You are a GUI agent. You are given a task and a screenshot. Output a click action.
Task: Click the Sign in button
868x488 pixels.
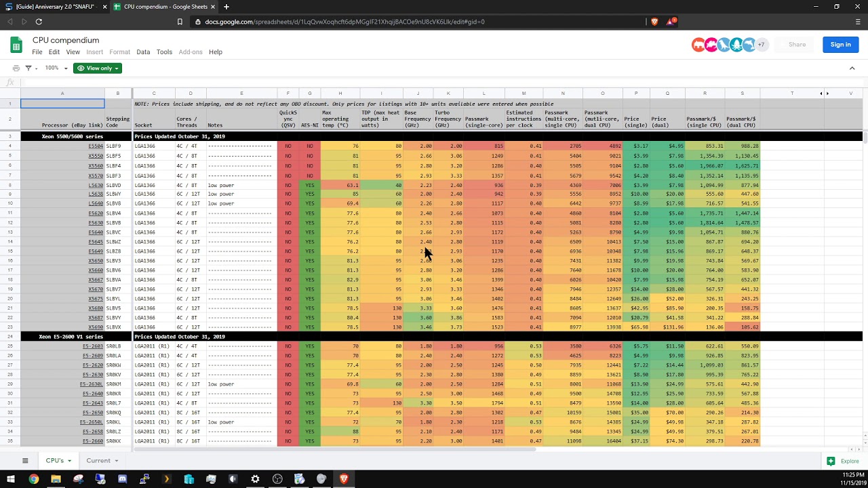[840, 45]
